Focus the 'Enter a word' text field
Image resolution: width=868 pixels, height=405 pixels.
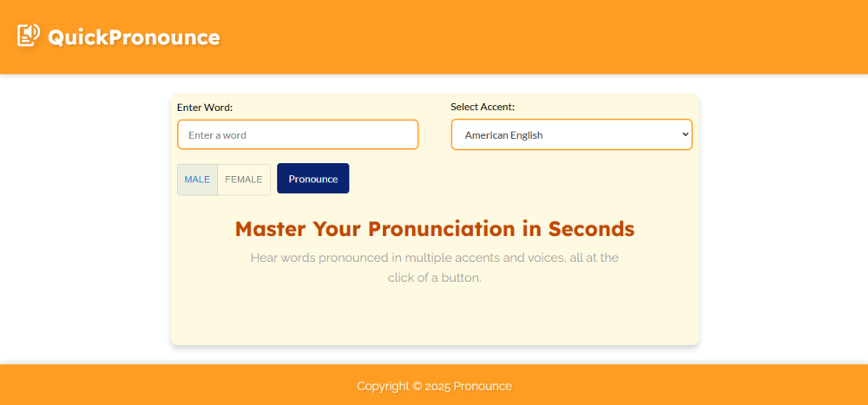298,134
